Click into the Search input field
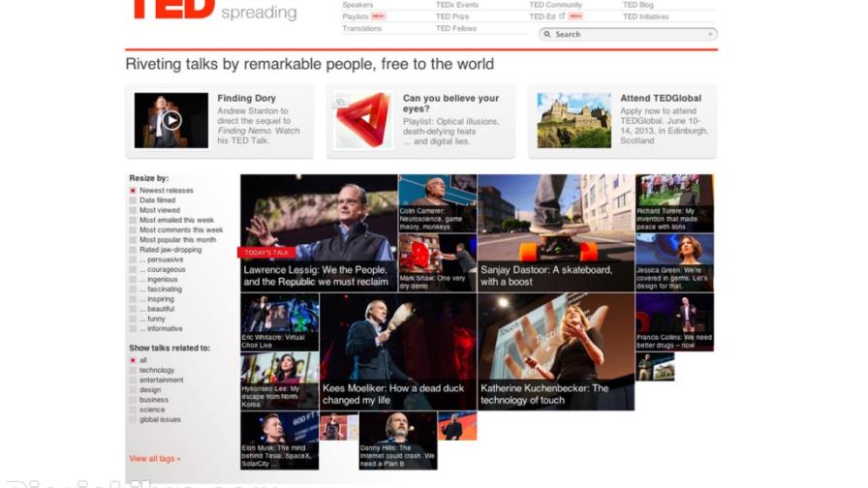Viewport: 868px width, 488px height. click(628, 34)
